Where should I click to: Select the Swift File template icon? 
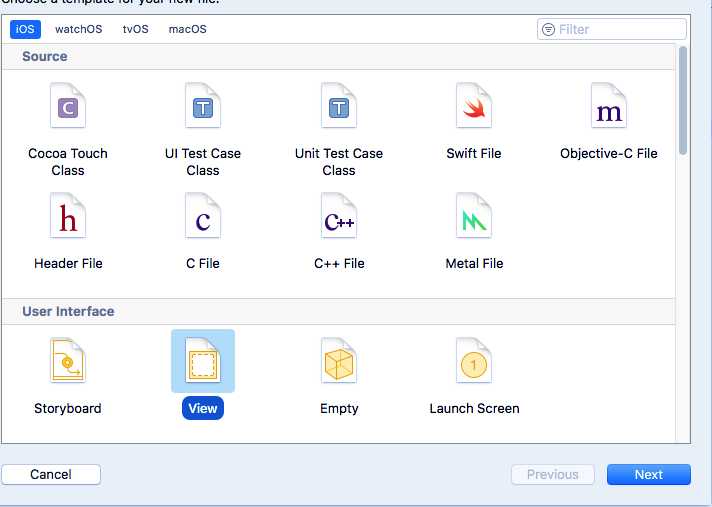474,105
